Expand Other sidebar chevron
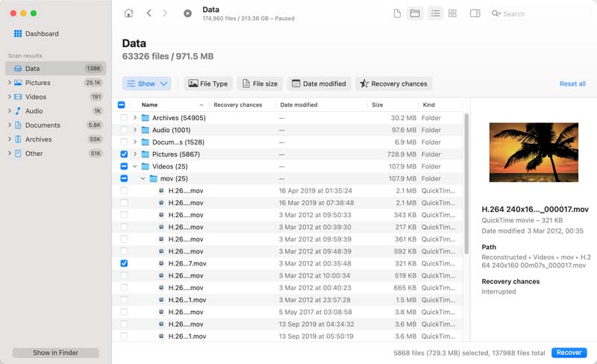This screenshot has width=597, height=364. coord(9,154)
